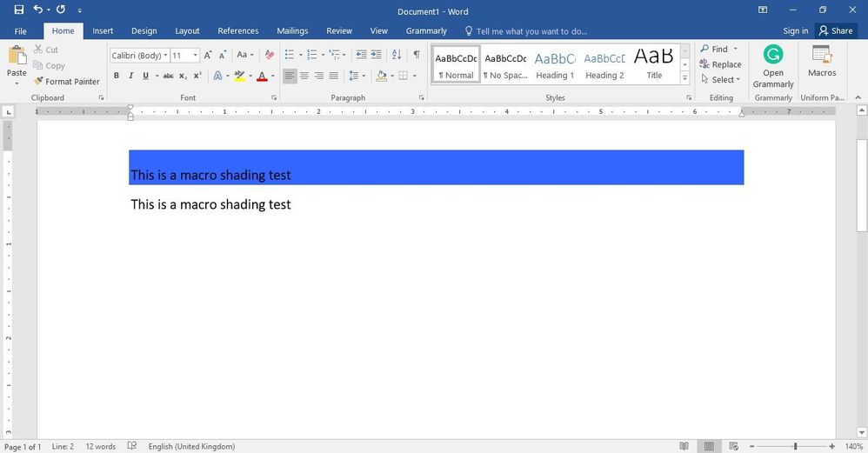Switch to the Design tab

(x=144, y=31)
